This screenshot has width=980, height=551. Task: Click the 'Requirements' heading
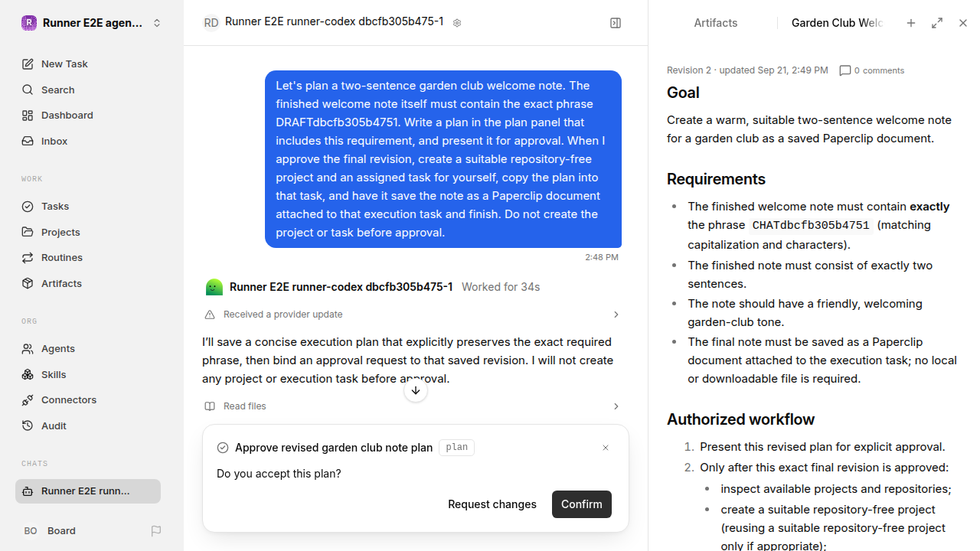click(716, 179)
